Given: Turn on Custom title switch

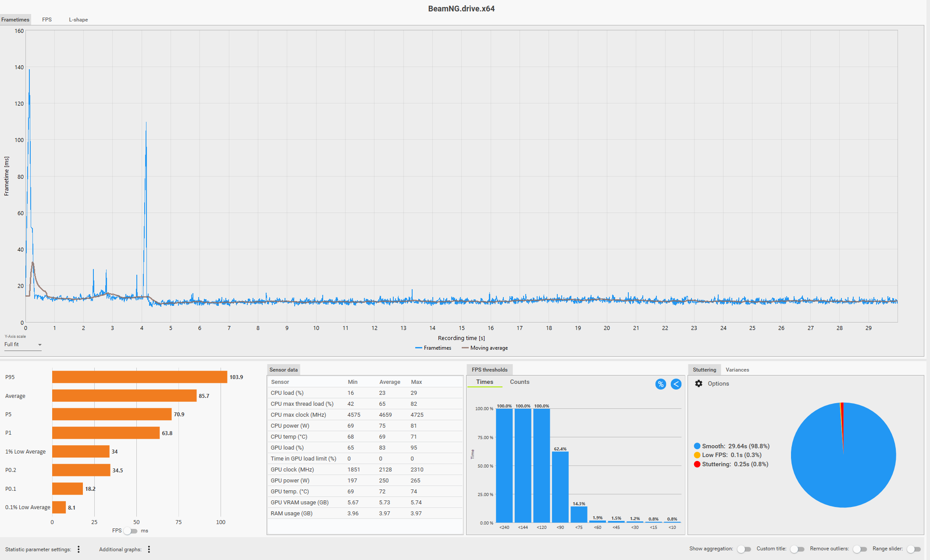Looking at the screenshot, I should point(797,549).
